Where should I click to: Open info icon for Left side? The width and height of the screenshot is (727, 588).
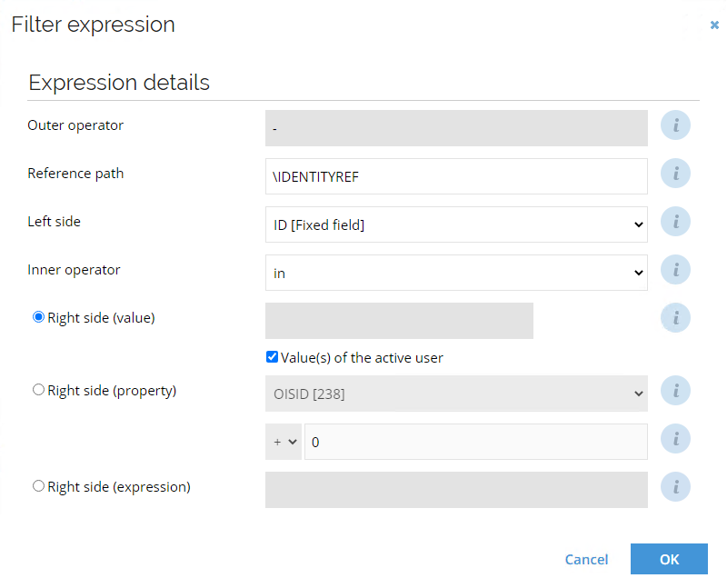click(675, 222)
